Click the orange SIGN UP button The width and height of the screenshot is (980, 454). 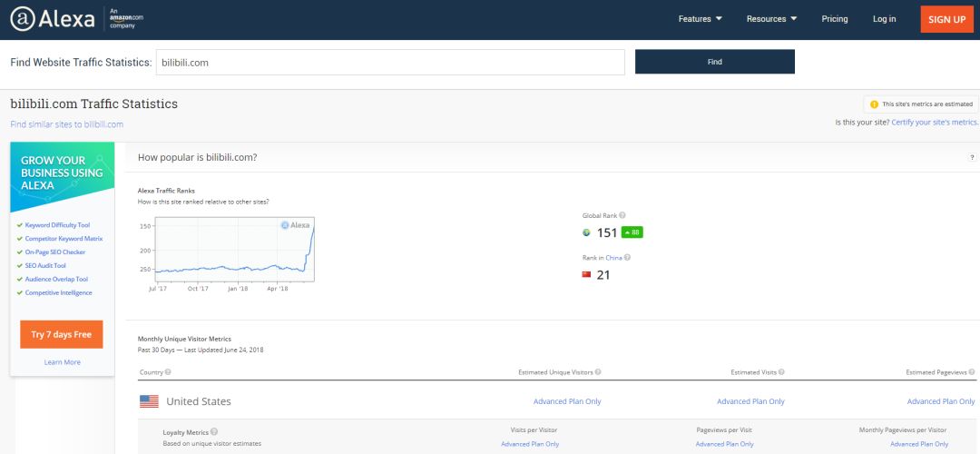click(946, 19)
